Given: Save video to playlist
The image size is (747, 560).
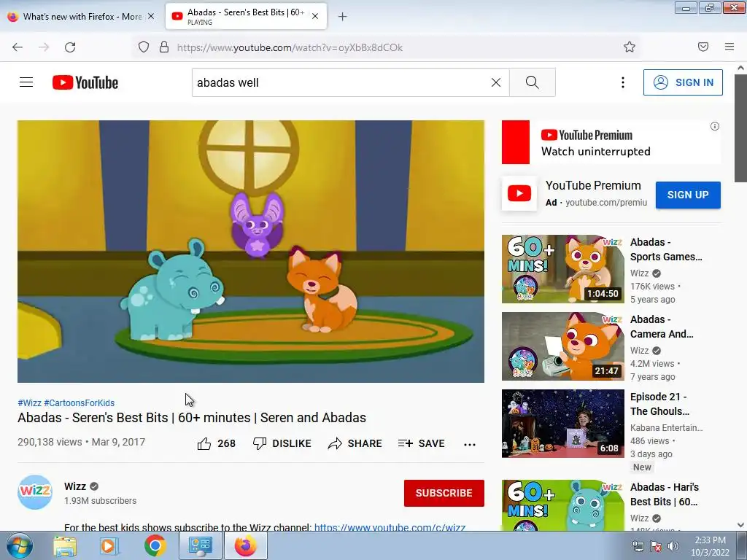Looking at the screenshot, I should pyautogui.click(x=421, y=443).
